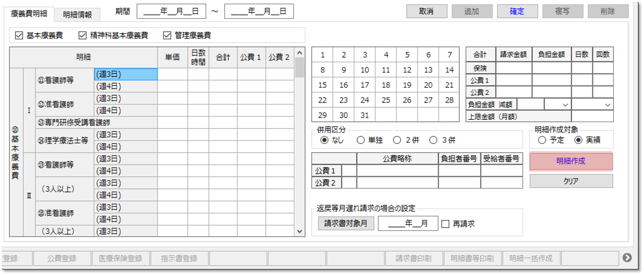Click the 上限金額(月額) value field
This screenshot has height=275, width=644.
click(x=592, y=116)
